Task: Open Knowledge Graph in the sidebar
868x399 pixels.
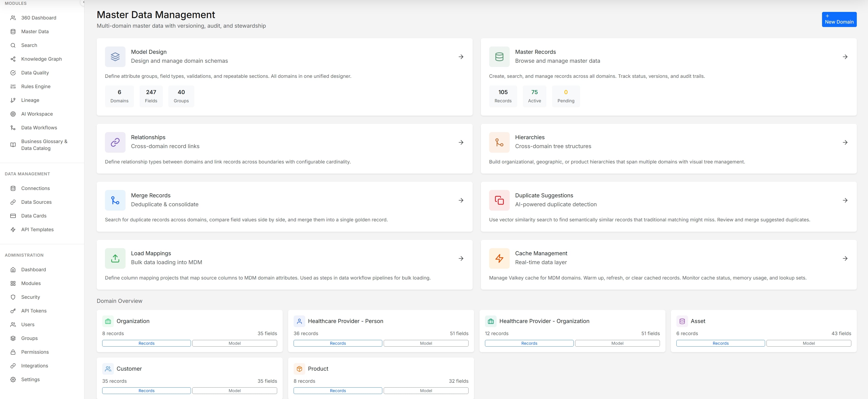Action: [x=41, y=59]
